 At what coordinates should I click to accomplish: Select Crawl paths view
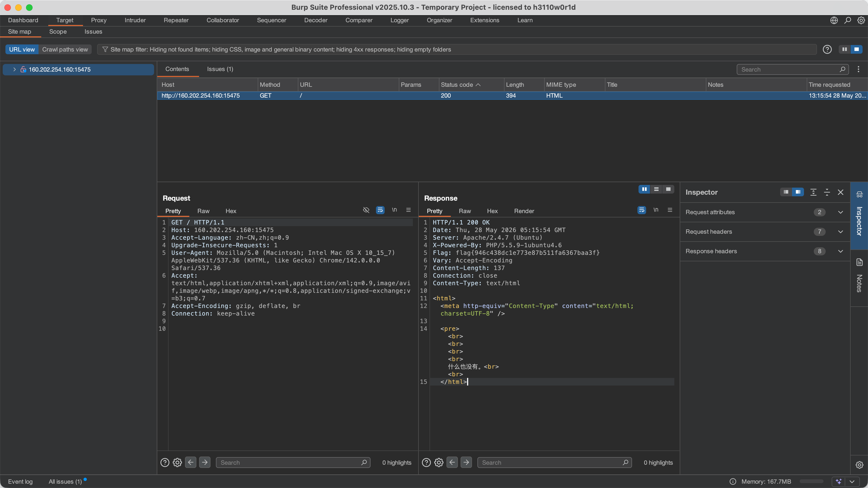[x=65, y=50]
